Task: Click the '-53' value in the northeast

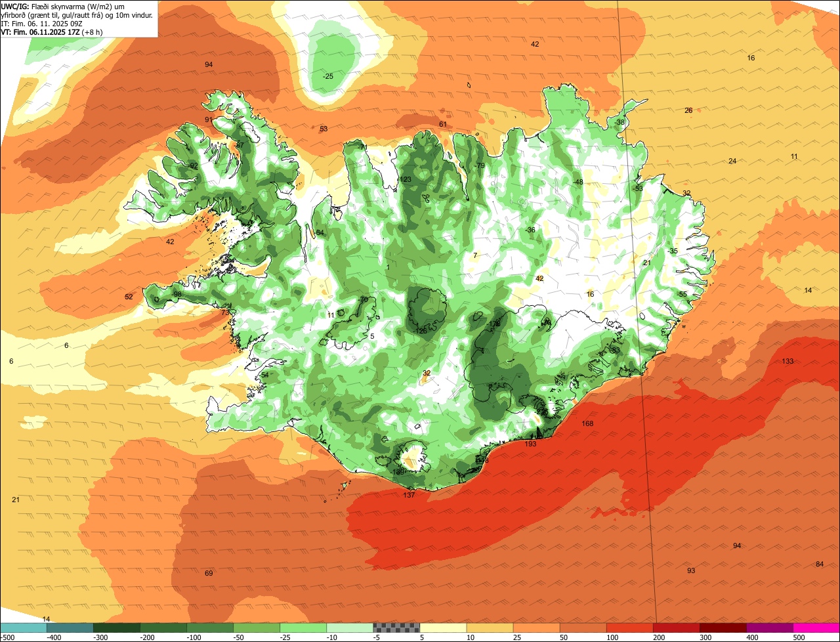Action: click(638, 189)
